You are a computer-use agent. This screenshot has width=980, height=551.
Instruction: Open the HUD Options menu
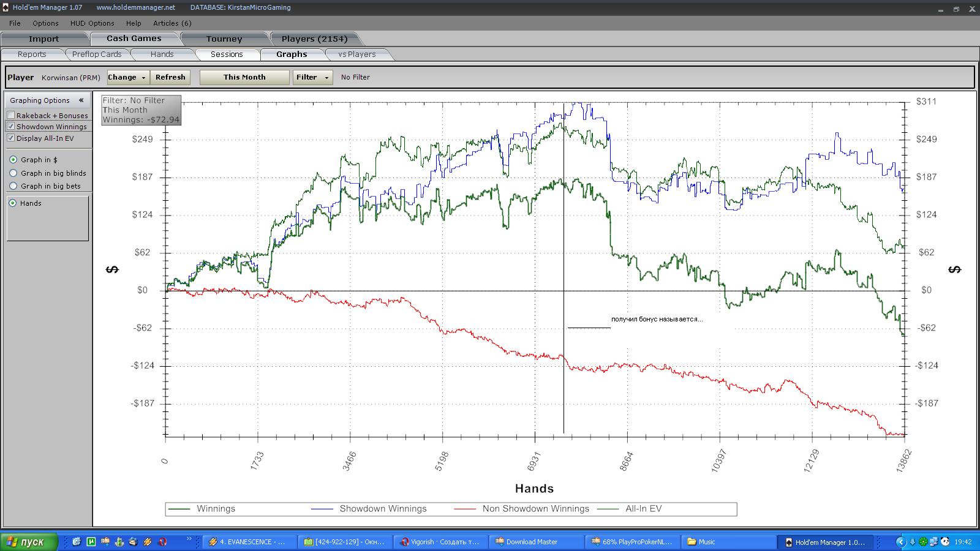pyautogui.click(x=92, y=23)
